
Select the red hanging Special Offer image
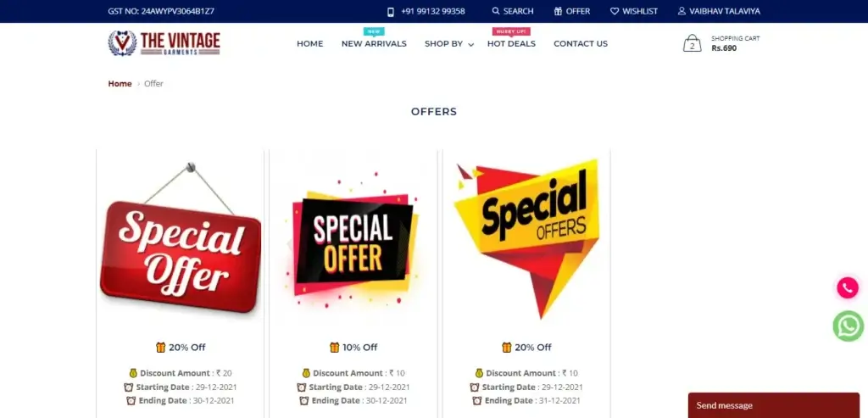tap(181, 238)
